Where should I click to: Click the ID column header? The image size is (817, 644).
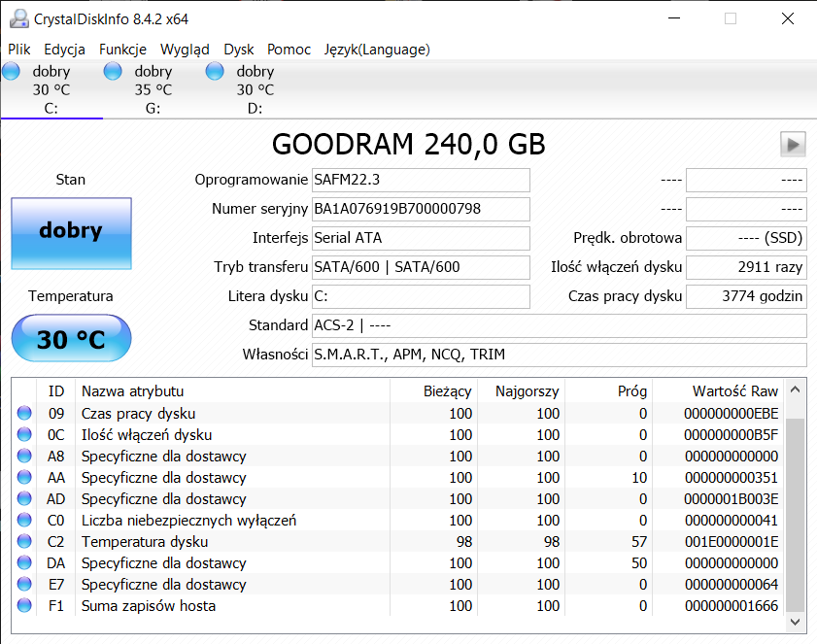click(x=56, y=390)
